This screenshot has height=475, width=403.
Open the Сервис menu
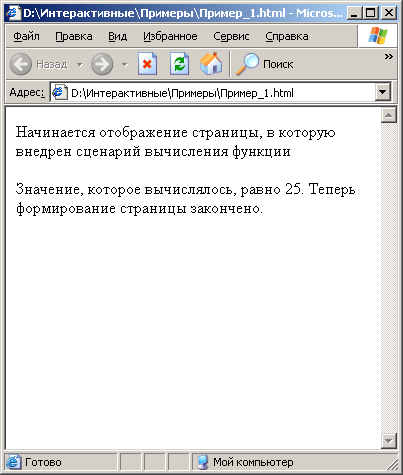click(x=231, y=36)
